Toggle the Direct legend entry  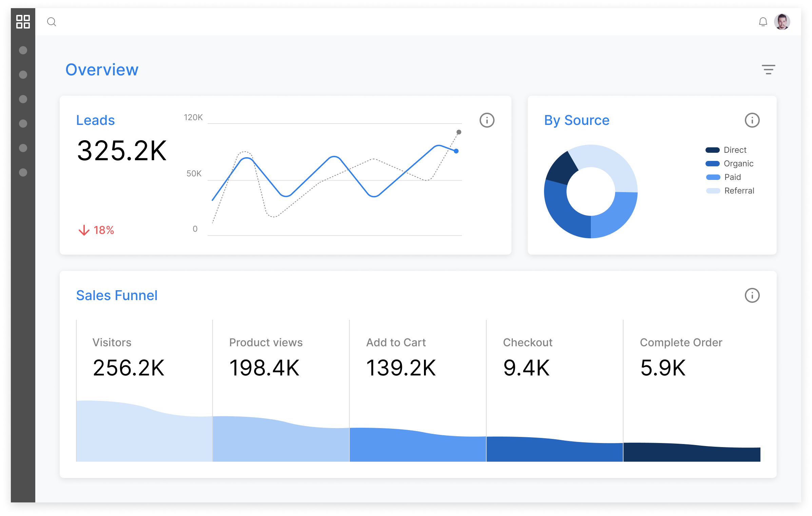tap(735, 150)
